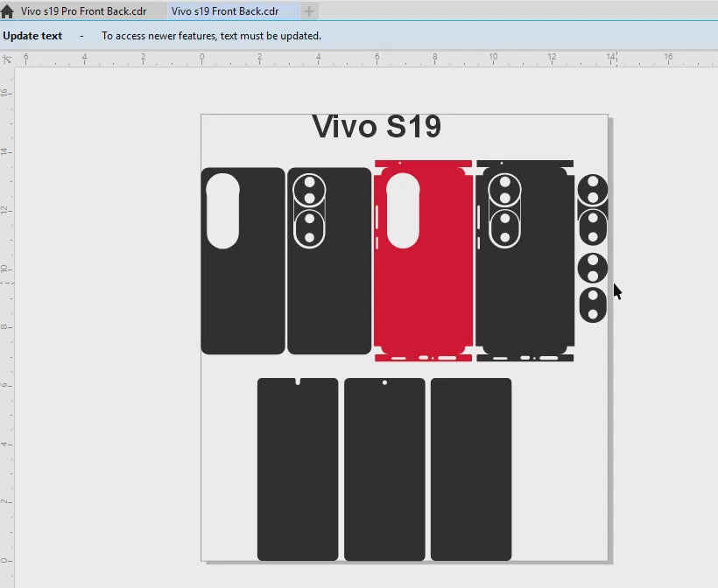Select front screen shape with punch-hole dot

384,472
